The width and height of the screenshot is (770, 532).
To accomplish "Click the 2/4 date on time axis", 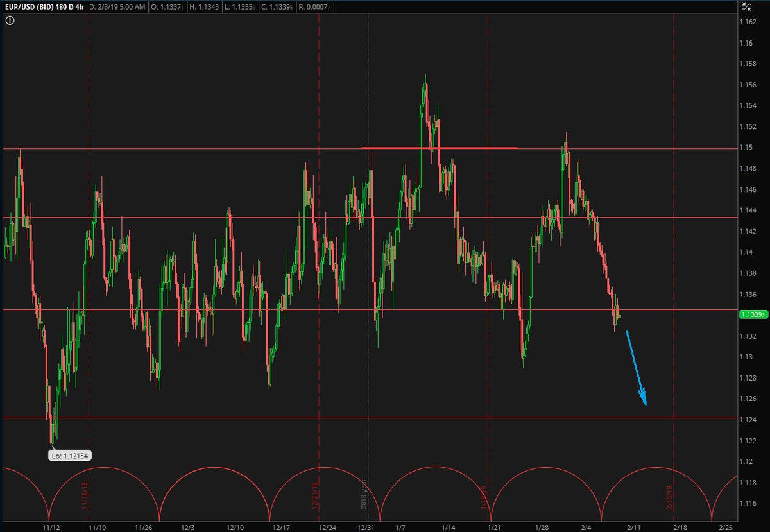I will (x=586, y=527).
